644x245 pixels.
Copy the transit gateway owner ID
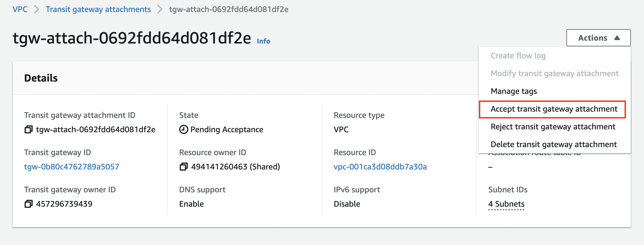[28, 204]
